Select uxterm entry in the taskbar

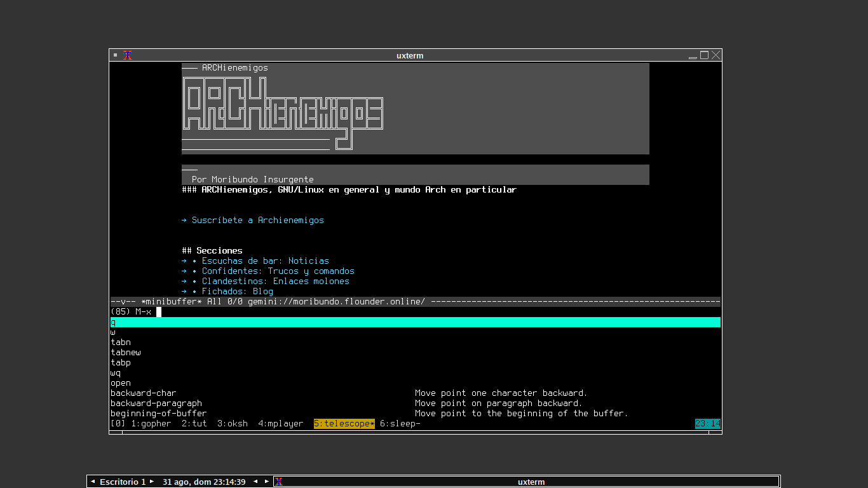coord(526,482)
